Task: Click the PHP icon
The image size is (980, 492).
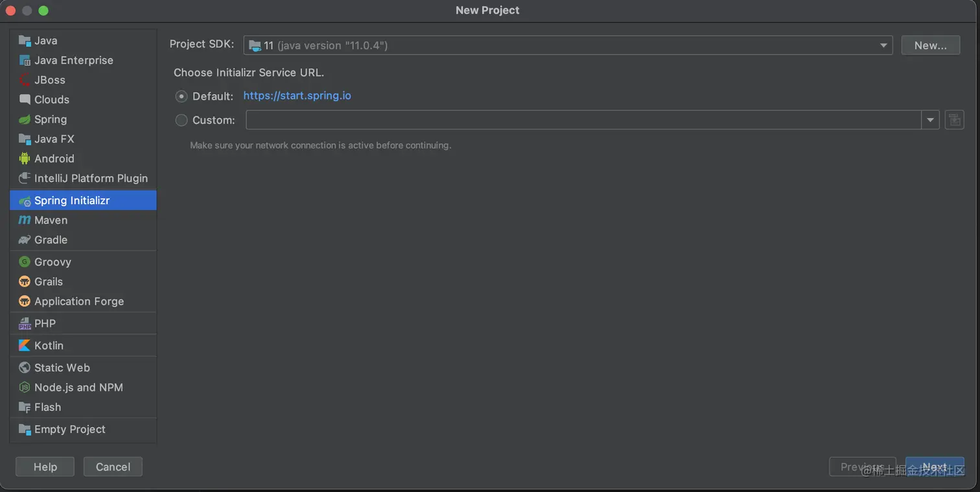Action: click(25, 323)
